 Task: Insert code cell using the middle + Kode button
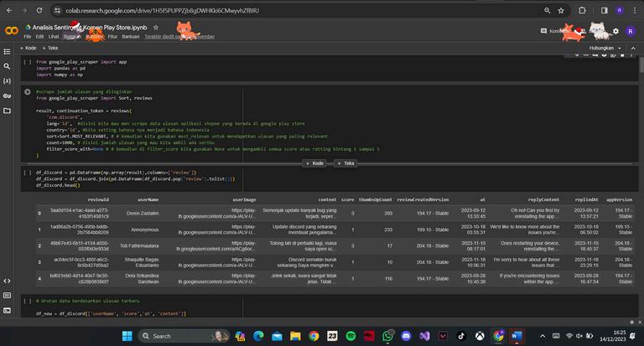coord(315,163)
